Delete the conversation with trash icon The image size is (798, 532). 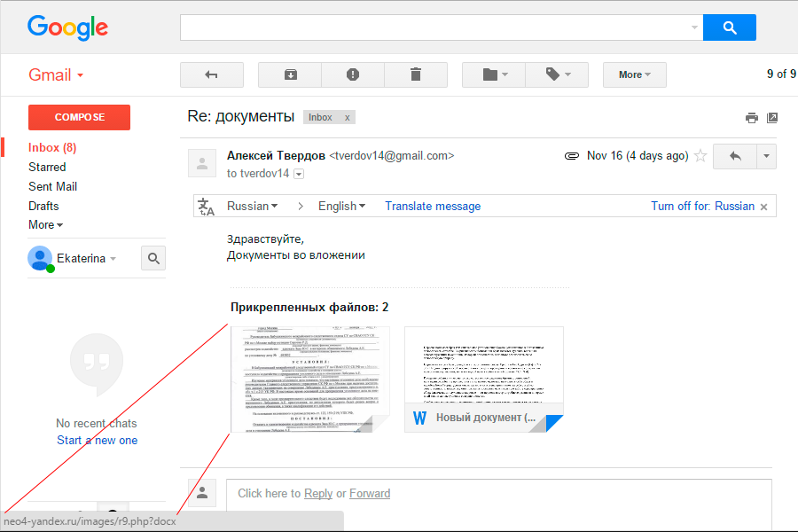(x=416, y=74)
